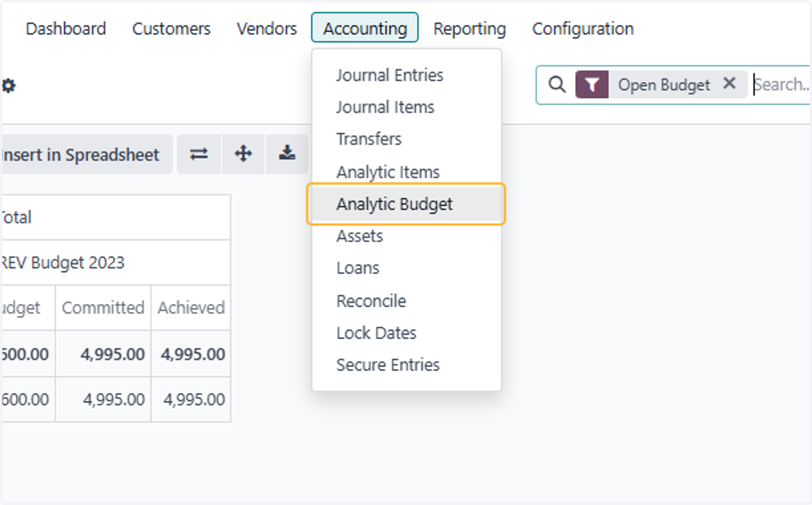
Task: Click the Open Budget filter label
Action: point(664,85)
